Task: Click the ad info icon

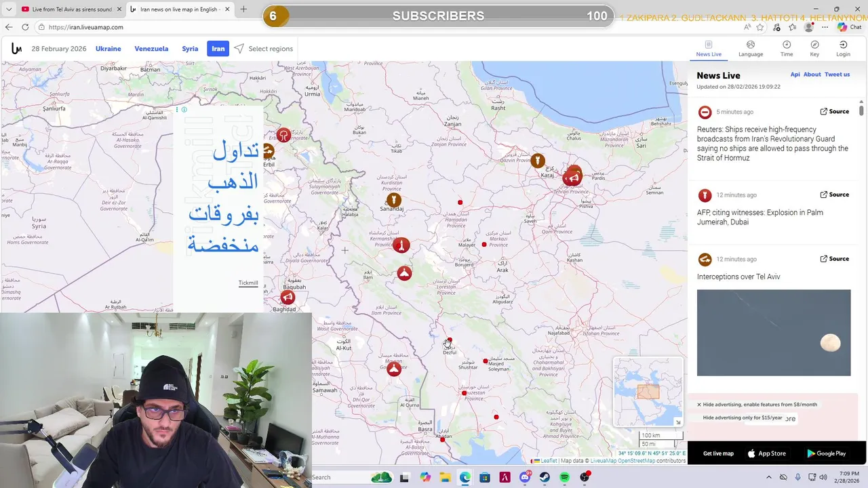Action: (184, 110)
